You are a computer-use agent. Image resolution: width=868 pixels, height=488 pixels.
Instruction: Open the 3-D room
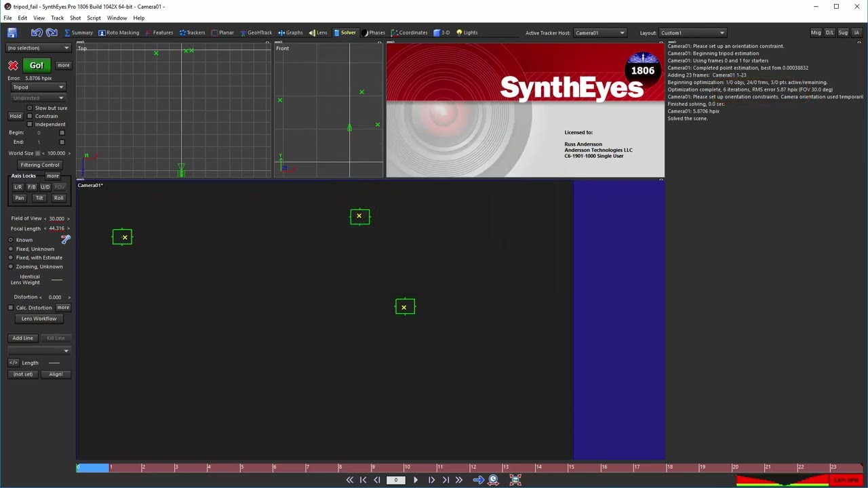(441, 33)
